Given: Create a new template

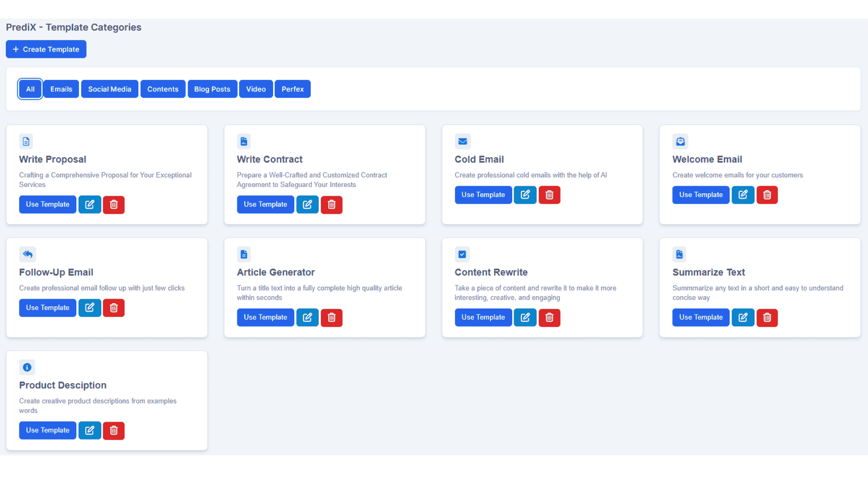Looking at the screenshot, I should pos(46,49).
